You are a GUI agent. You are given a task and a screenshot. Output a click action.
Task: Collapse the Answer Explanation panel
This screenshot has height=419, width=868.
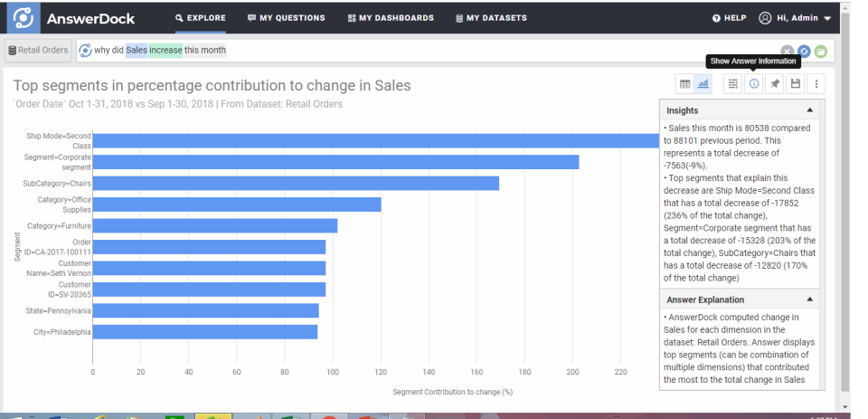809,300
